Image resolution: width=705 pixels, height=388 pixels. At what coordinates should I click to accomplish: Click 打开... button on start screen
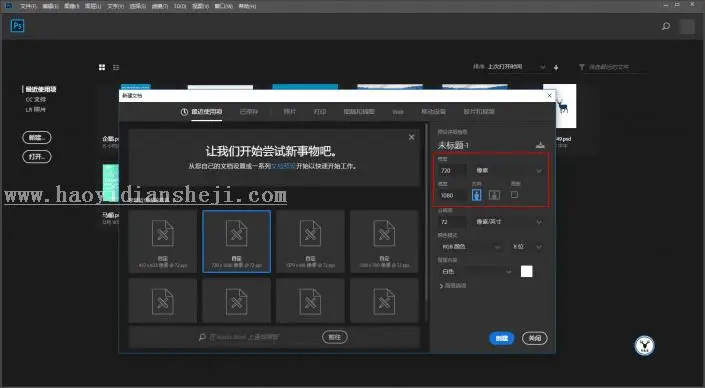[37, 156]
